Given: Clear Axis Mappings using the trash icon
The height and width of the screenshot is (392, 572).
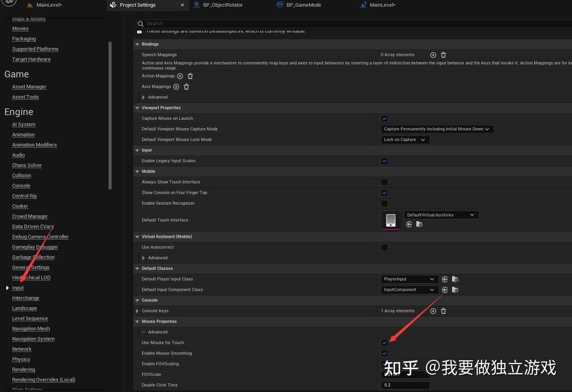Looking at the screenshot, I should click(x=186, y=86).
